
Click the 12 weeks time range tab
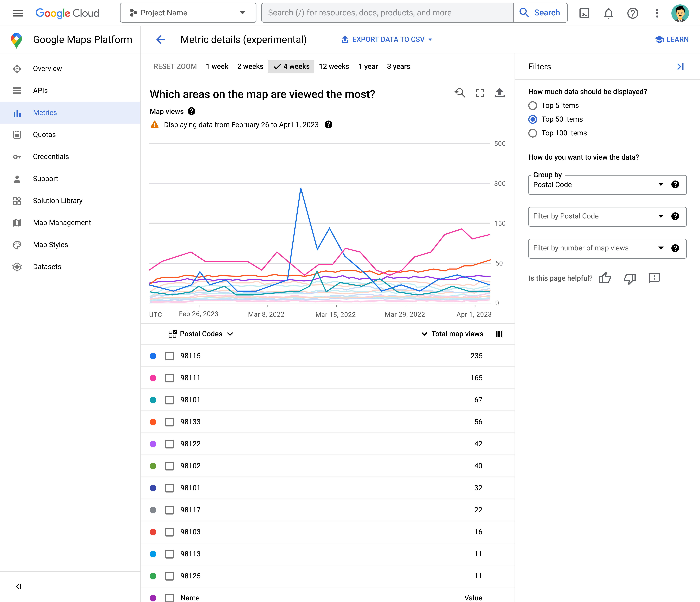(333, 66)
